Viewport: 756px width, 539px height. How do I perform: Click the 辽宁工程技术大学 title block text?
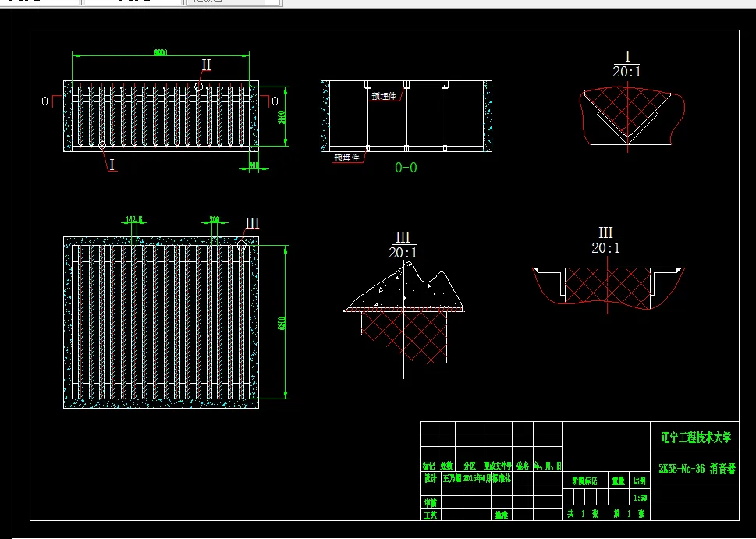(696, 438)
